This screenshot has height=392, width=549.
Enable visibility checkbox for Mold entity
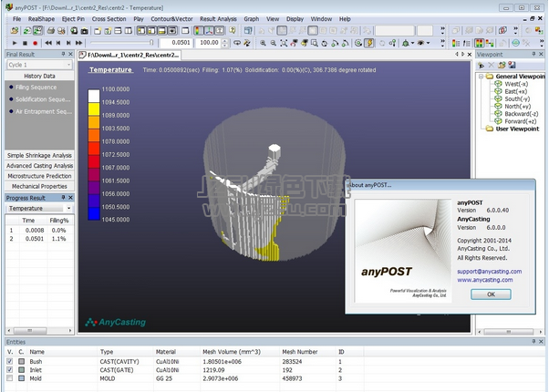click(x=9, y=378)
